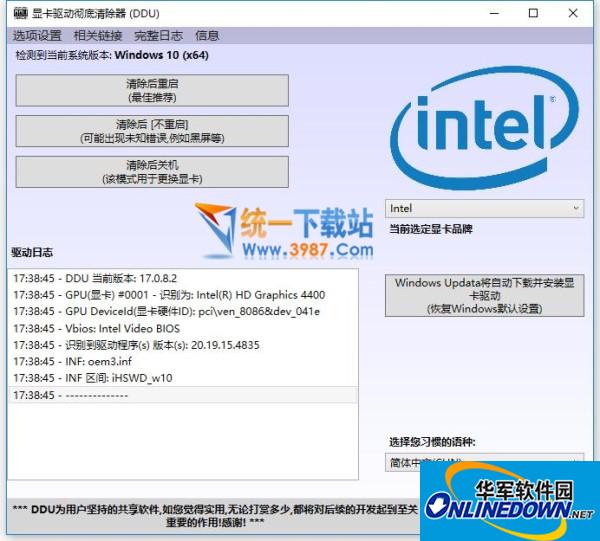This screenshot has height=541, width=600.
Task: Select log line INF: oem3.inf
Action: [x=183, y=362]
